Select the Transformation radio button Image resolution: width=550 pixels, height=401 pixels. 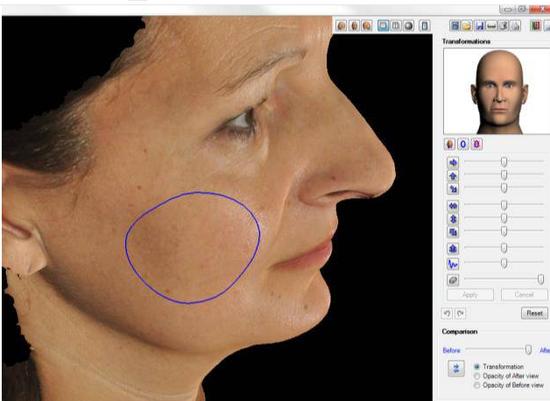coord(477,367)
